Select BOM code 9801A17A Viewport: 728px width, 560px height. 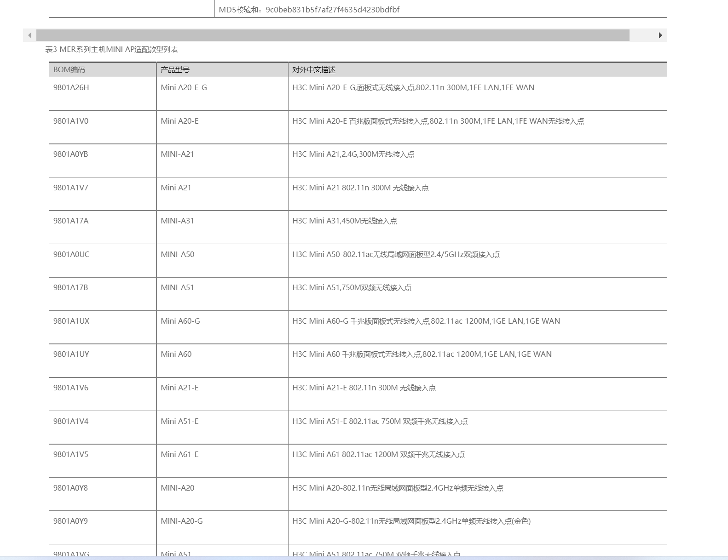pos(71,221)
